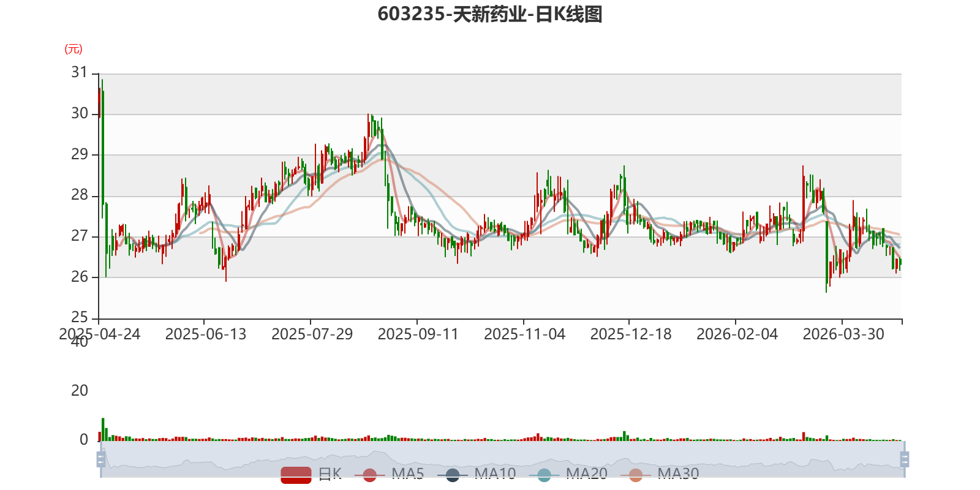
Task: Click the 2025-12-18 date label
Action: pos(631,334)
